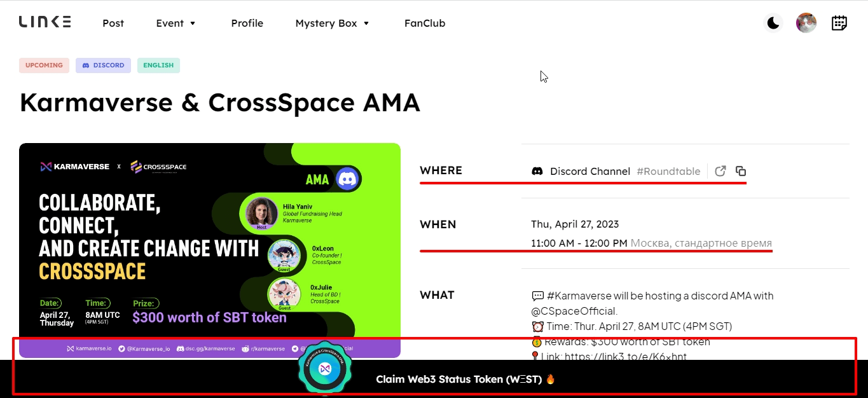Open the AMA event banner image
Screen dimensions: 868x398
210,250
